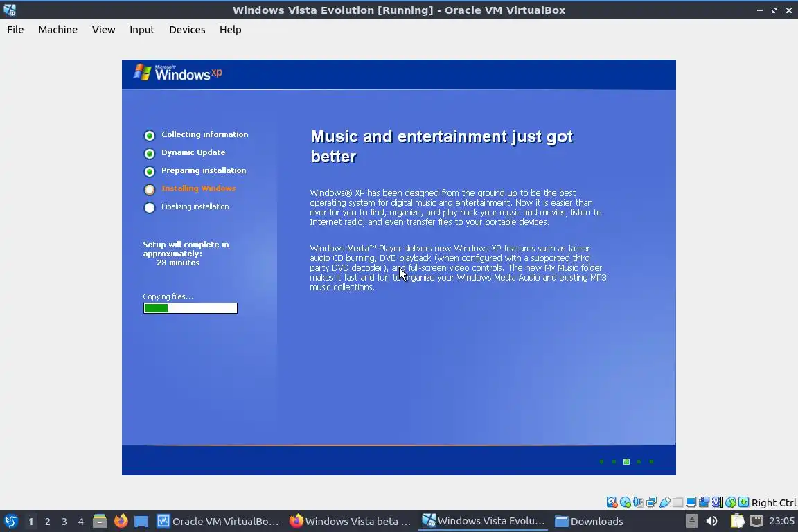Image resolution: width=798 pixels, height=532 pixels.
Task: Minimize the VirtualBox VM window
Action: (x=759, y=10)
